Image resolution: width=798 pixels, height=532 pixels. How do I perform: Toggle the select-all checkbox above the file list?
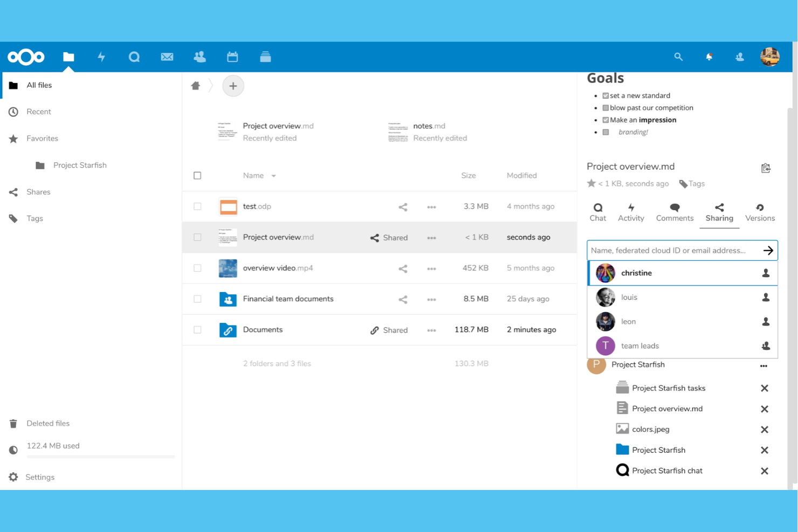tap(197, 175)
